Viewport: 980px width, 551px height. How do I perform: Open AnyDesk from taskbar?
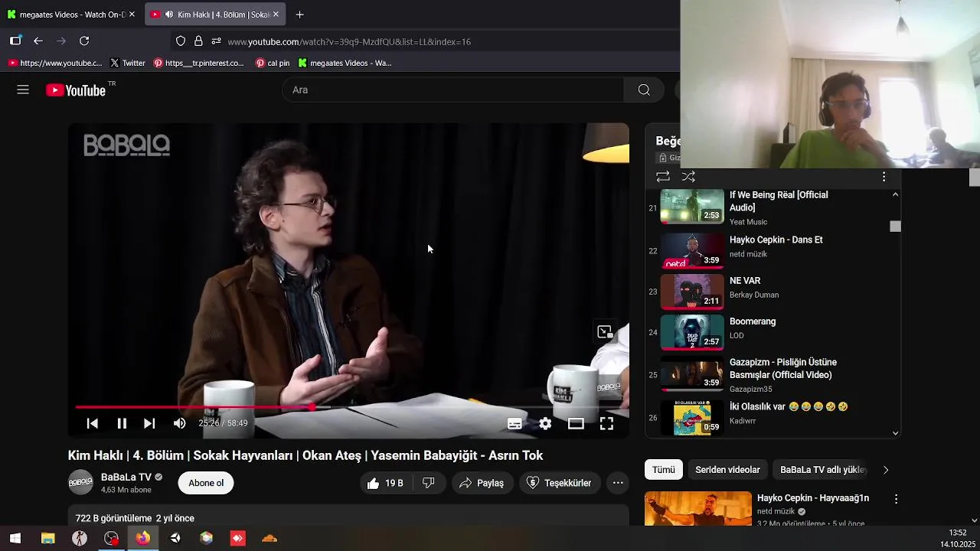[238, 538]
